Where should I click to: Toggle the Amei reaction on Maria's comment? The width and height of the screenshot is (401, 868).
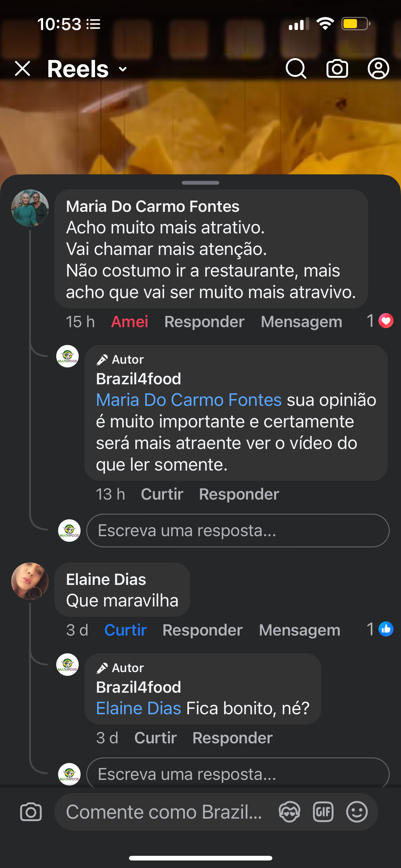pos(130,322)
